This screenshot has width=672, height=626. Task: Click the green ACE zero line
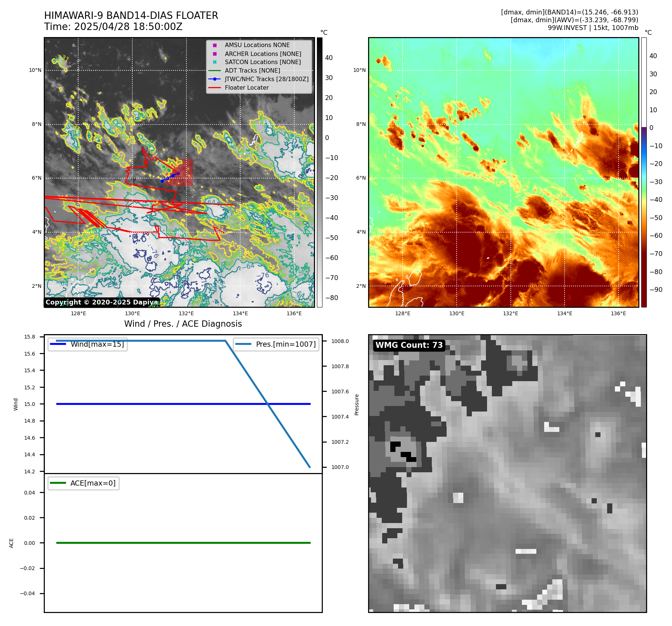183,543
